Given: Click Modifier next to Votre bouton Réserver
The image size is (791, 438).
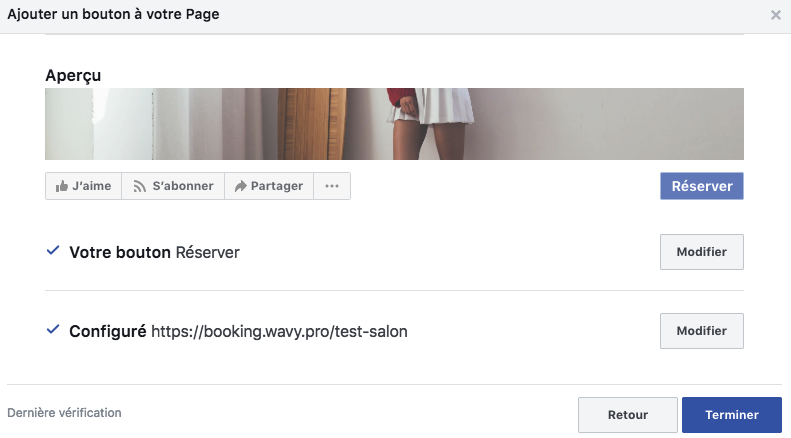Looking at the screenshot, I should point(702,252).
